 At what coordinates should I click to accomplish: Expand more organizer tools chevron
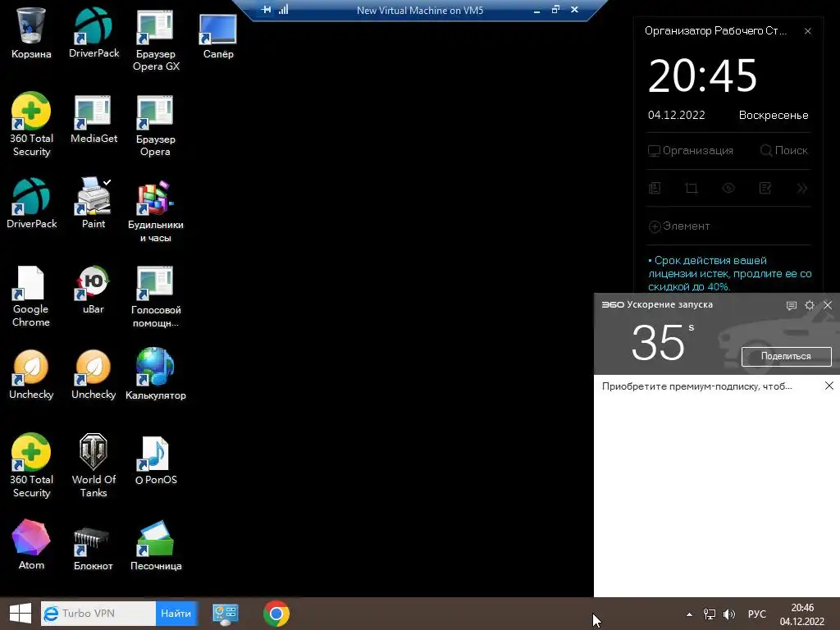tap(802, 188)
